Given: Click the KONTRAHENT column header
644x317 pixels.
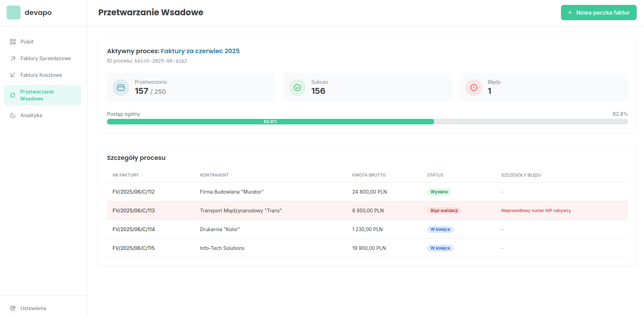Looking at the screenshot, I should click(x=214, y=175).
